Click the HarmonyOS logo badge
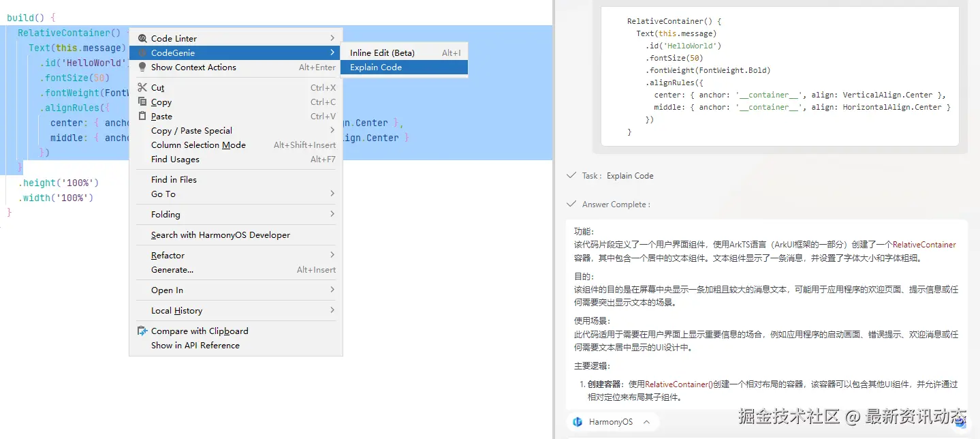 (579, 422)
